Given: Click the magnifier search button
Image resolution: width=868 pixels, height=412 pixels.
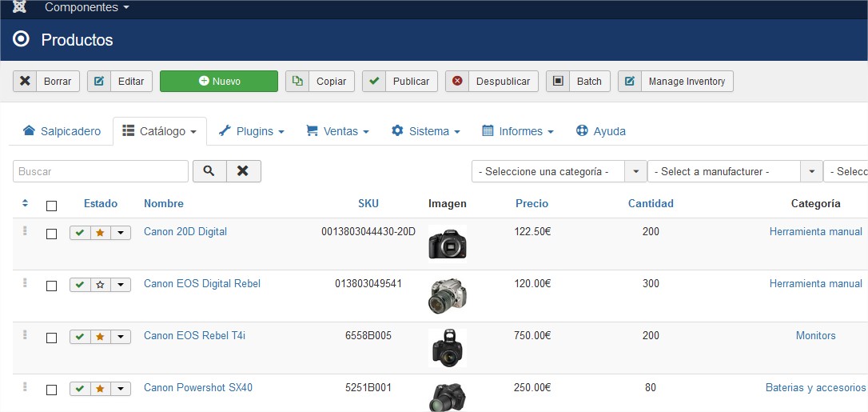Looking at the screenshot, I should [x=209, y=171].
